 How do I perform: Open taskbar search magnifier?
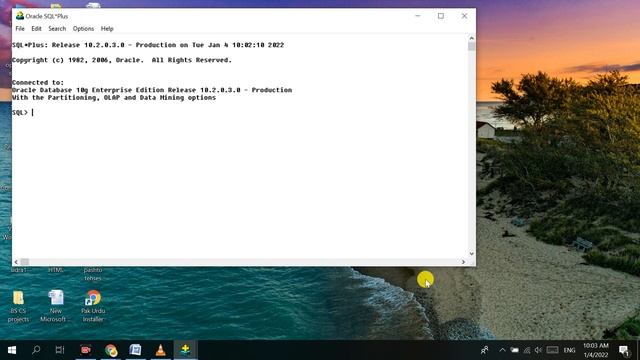(36, 350)
